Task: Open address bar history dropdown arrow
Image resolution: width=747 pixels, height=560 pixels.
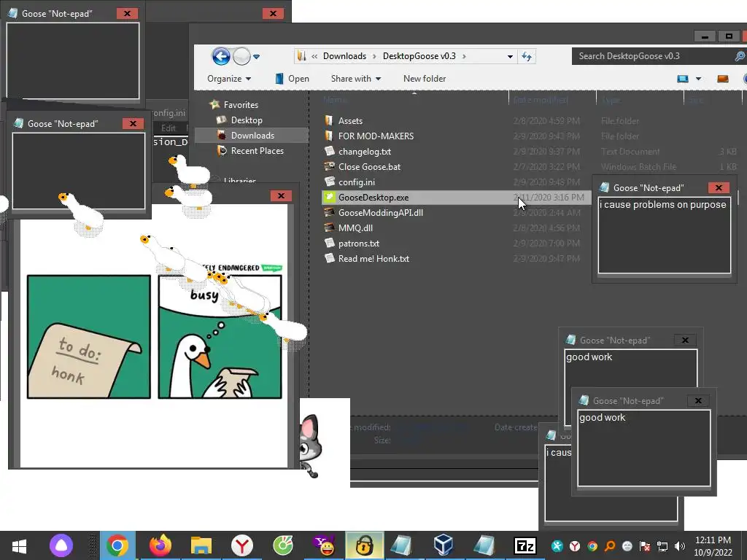Action: pos(510,56)
